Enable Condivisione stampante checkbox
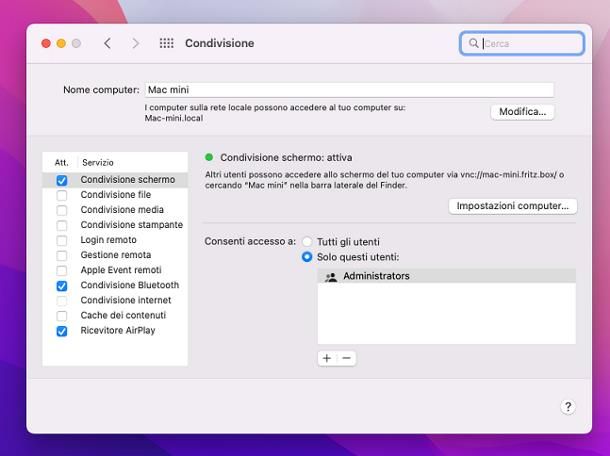 pyautogui.click(x=61, y=226)
